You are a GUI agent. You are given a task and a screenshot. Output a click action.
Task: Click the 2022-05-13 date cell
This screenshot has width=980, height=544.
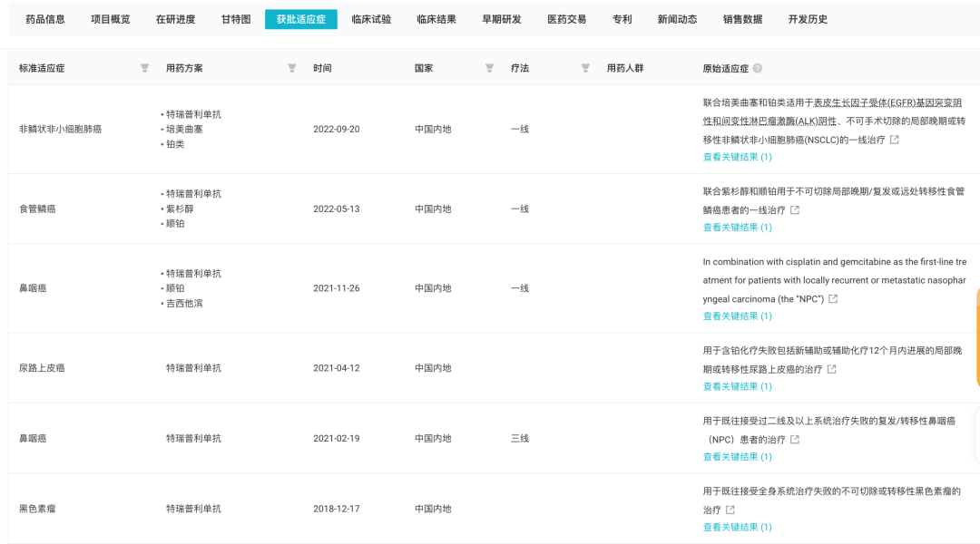click(x=337, y=209)
